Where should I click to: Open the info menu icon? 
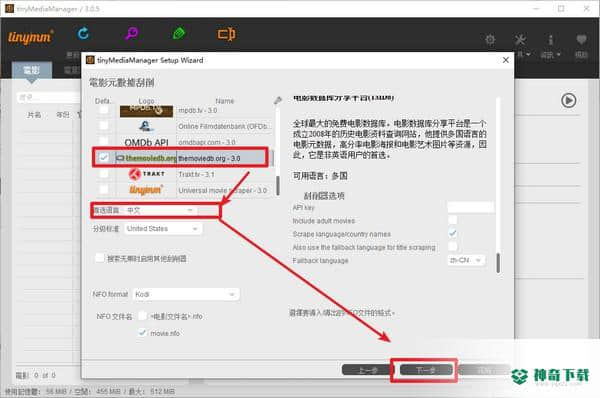click(x=550, y=39)
